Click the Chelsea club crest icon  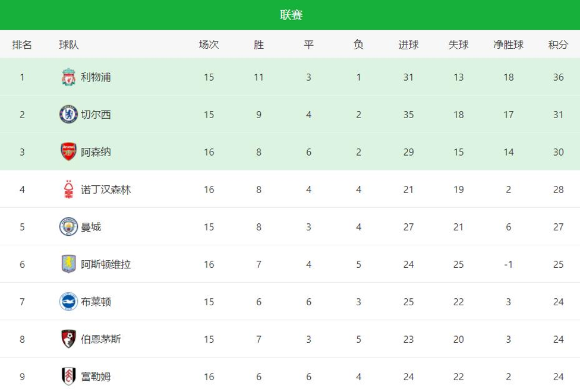click(x=69, y=115)
